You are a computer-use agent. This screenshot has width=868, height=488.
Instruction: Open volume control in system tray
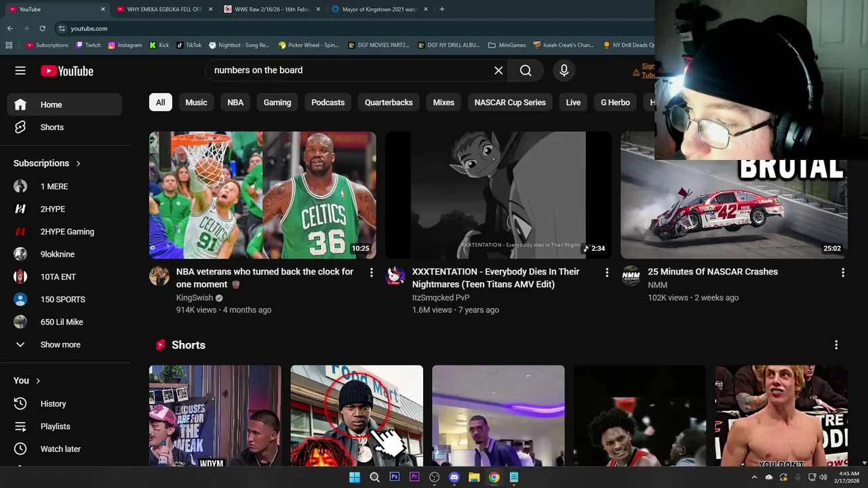tap(823, 477)
